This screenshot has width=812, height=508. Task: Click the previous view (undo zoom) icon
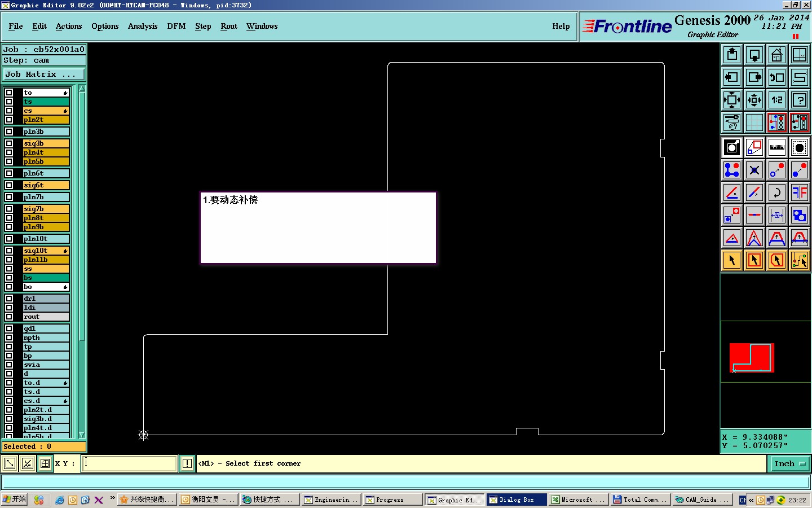point(777,77)
